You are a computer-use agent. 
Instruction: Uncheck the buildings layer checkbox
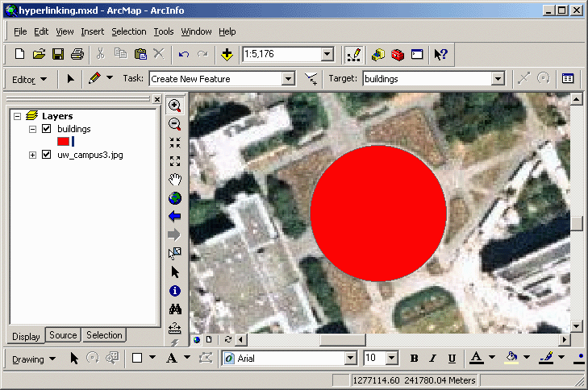click(47, 129)
